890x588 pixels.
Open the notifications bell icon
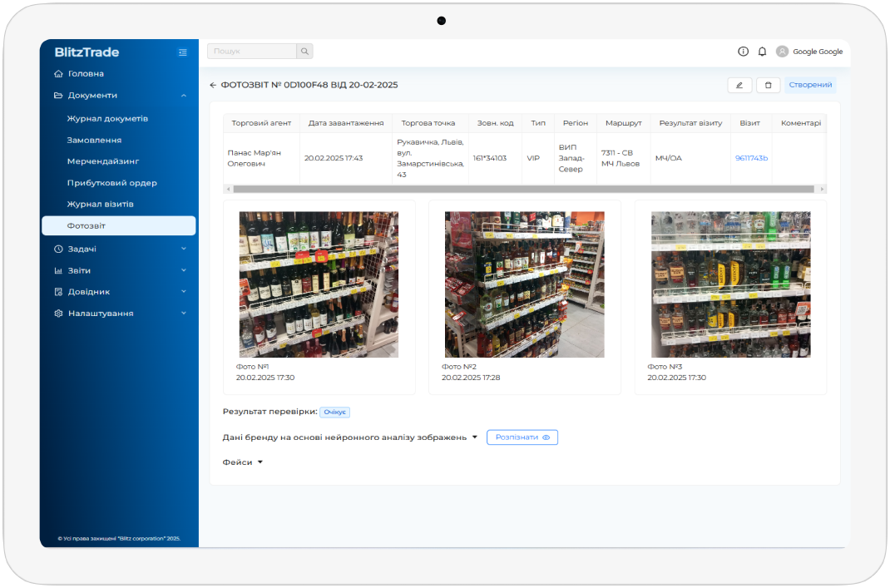(x=762, y=52)
